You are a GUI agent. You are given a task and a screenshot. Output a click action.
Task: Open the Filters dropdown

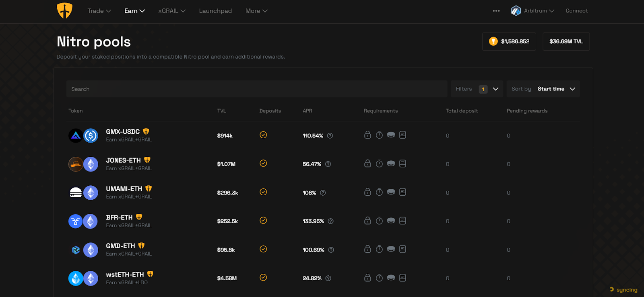coord(477,89)
